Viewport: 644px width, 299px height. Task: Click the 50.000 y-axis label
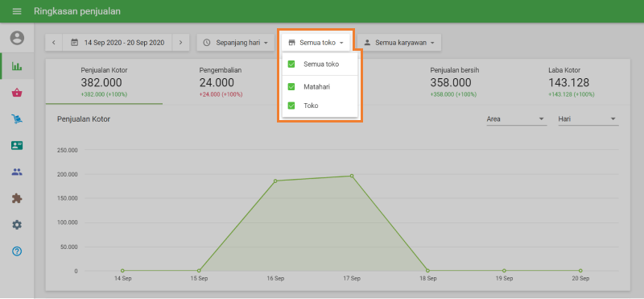point(68,247)
